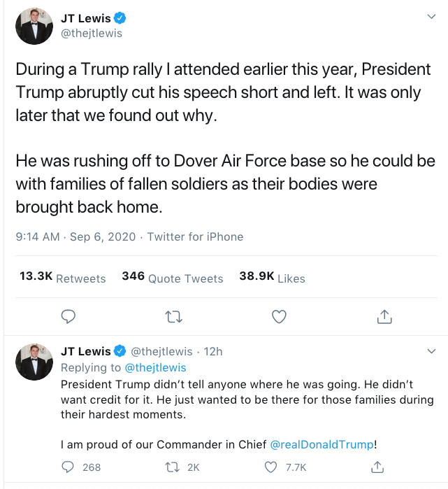448x489 pixels.
Task: View the 38.9K Likes list
Action: click(x=272, y=278)
